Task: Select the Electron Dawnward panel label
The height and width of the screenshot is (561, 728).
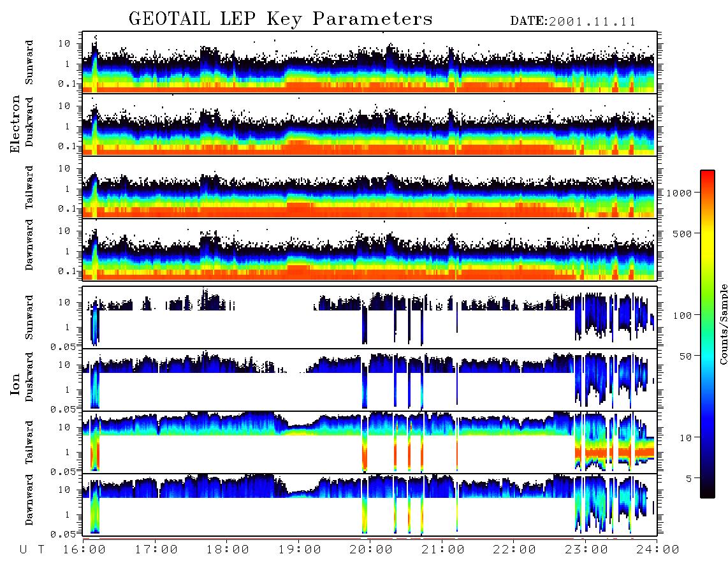Action: click(29, 245)
